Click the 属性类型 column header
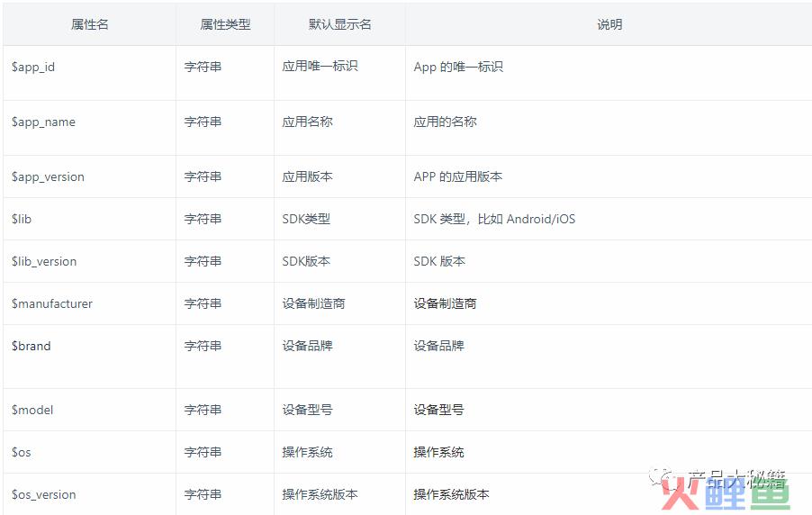Image resolution: width=812 pixels, height=515 pixels. [x=225, y=24]
